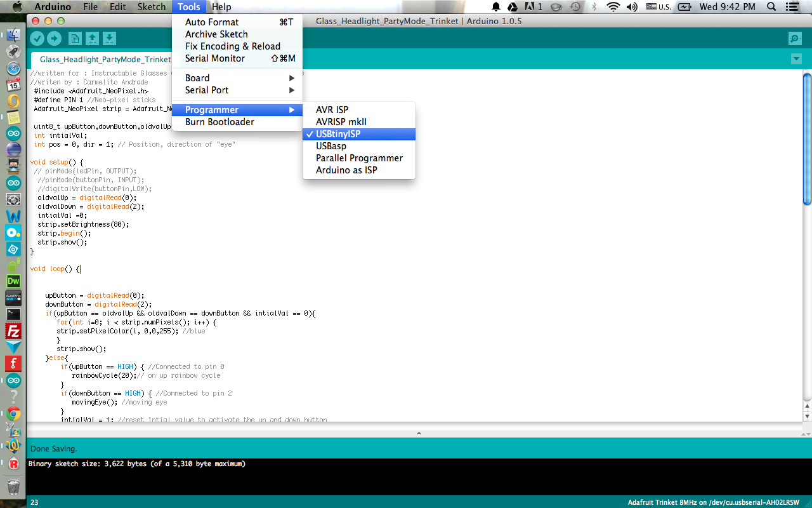Open Finder from the dock

point(13,36)
